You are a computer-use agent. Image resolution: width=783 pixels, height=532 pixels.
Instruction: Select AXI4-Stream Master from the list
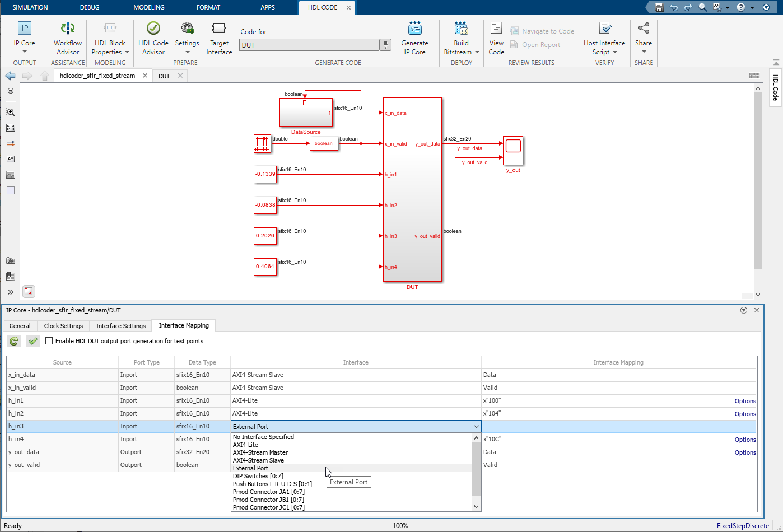click(260, 452)
